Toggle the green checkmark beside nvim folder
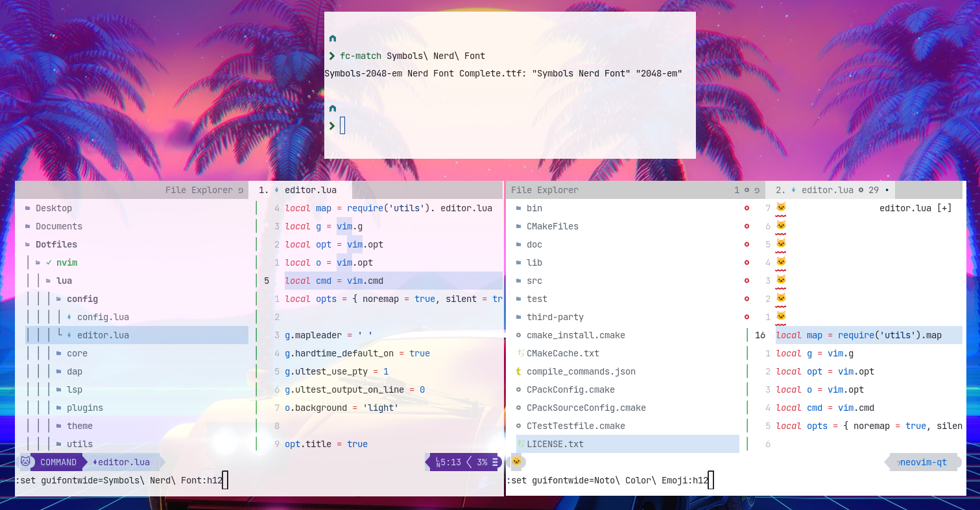980x510 pixels. [x=49, y=262]
